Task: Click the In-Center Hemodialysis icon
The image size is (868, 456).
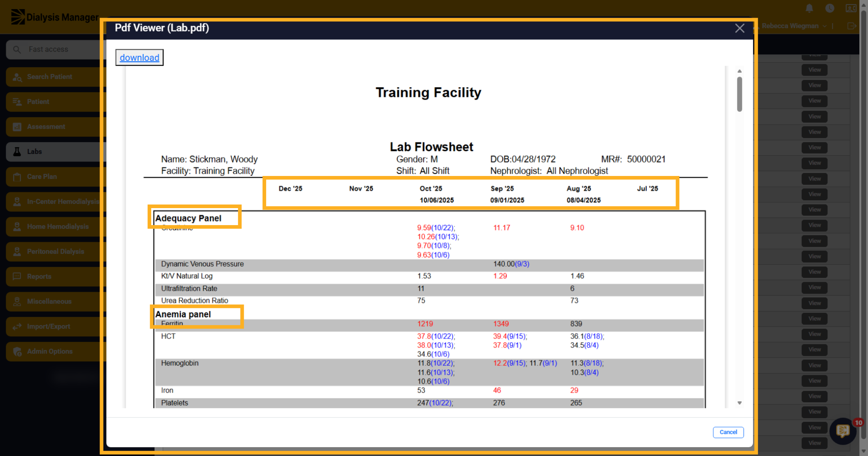Action: (x=17, y=202)
